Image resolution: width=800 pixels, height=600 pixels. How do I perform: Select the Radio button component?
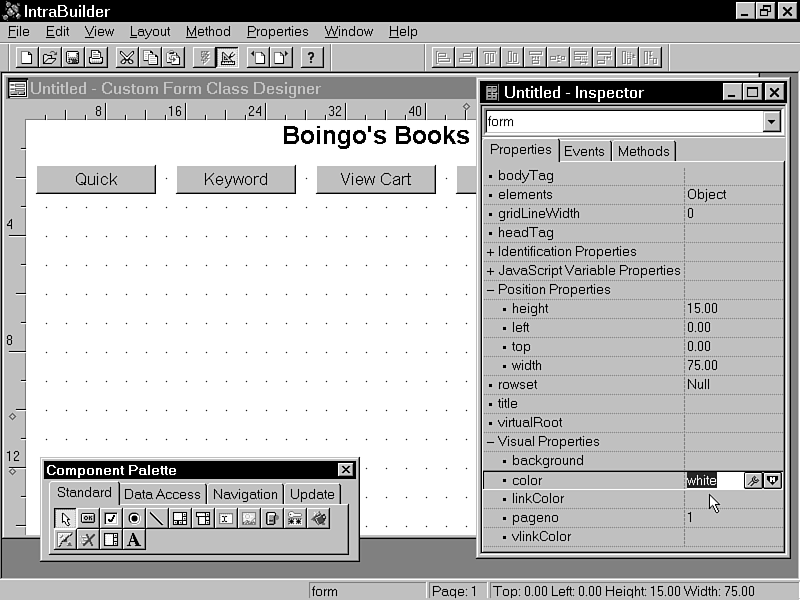[x=134, y=518]
